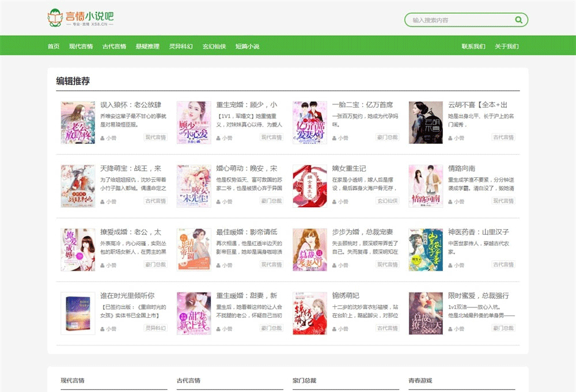
Task: Open the 关于我们 link
Action: (x=506, y=46)
